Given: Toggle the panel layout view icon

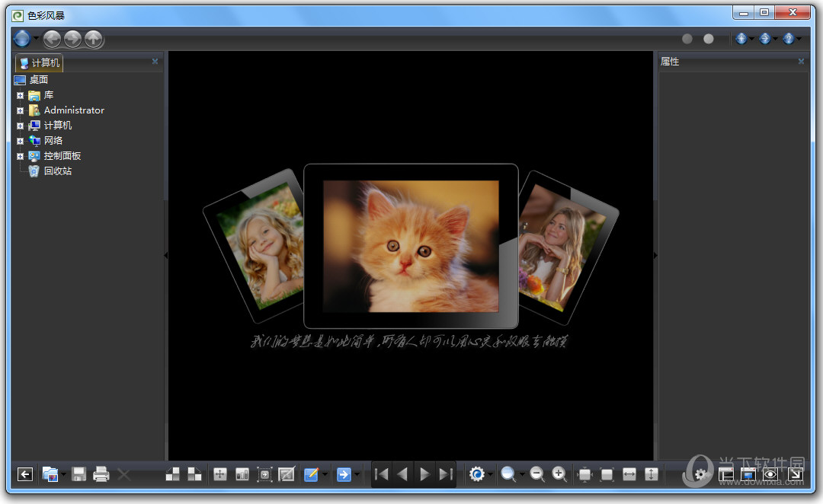Looking at the screenshot, I should 726,474.
